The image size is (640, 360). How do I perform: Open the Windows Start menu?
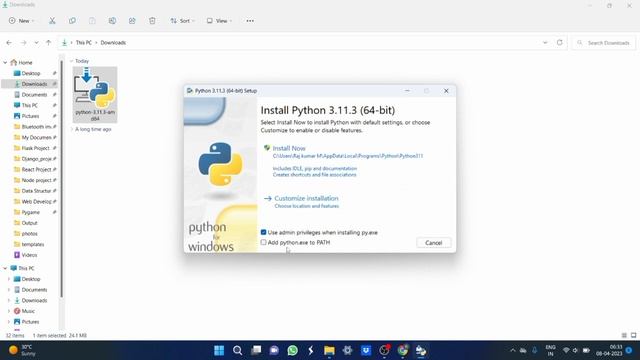tap(219, 350)
